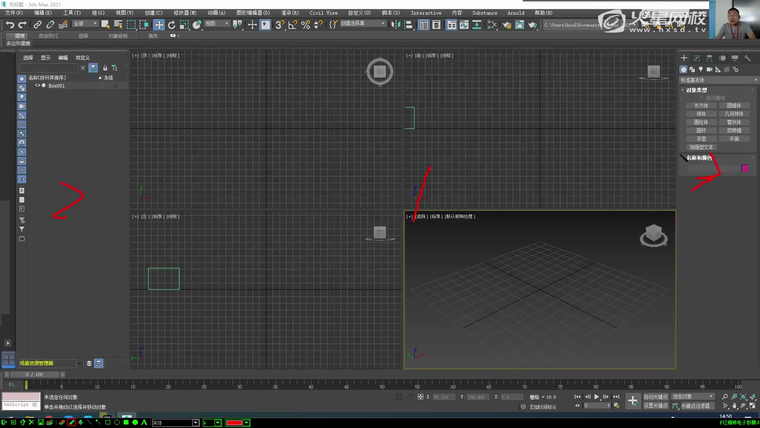This screenshot has height=428, width=760.
Task: Click the Play Animation button
Action: 597,397
